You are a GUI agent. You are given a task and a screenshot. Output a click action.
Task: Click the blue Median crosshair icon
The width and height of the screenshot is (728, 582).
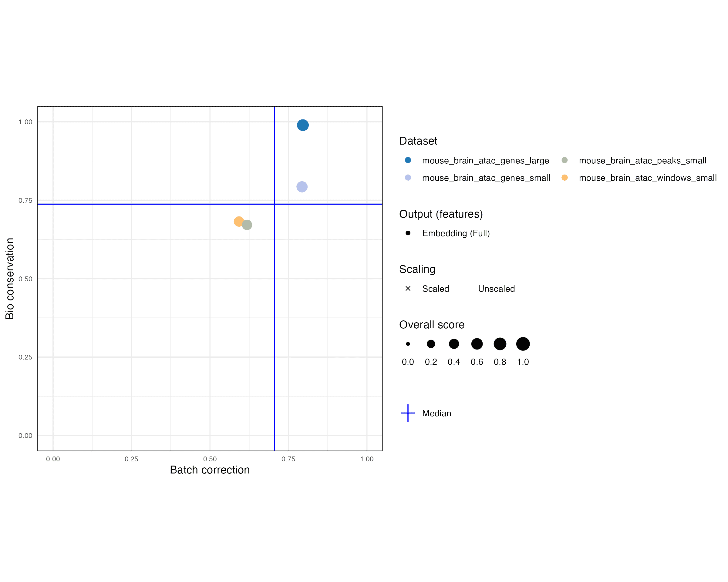pyautogui.click(x=408, y=413)
